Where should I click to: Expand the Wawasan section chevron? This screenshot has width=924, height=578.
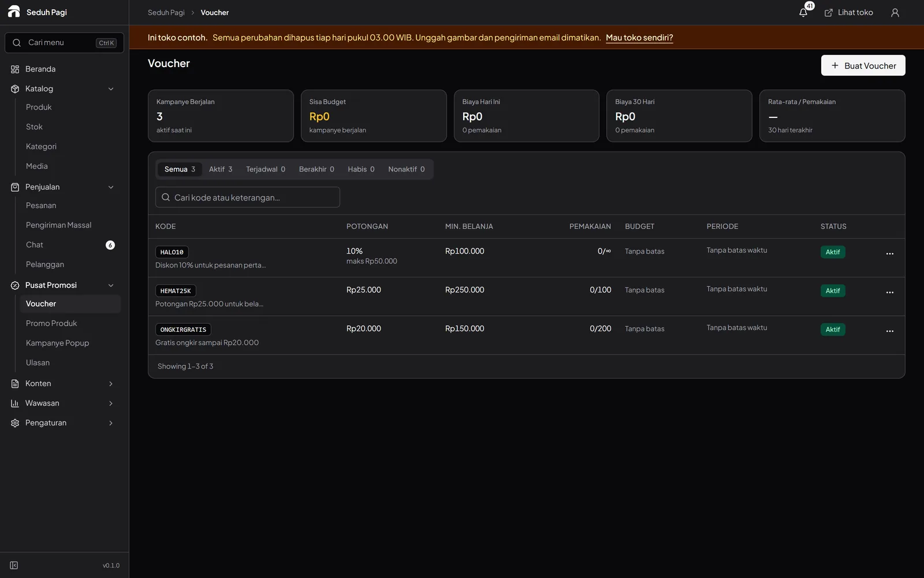point(111,403)
